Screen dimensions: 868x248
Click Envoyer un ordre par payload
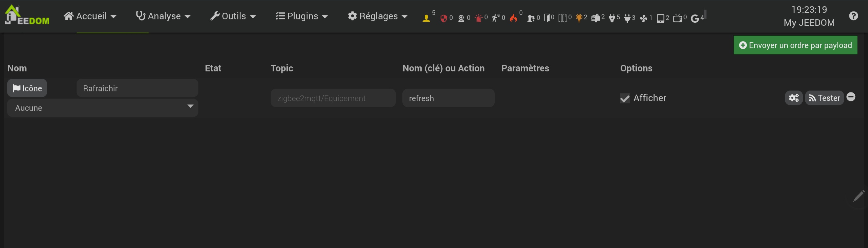[795, 45]
